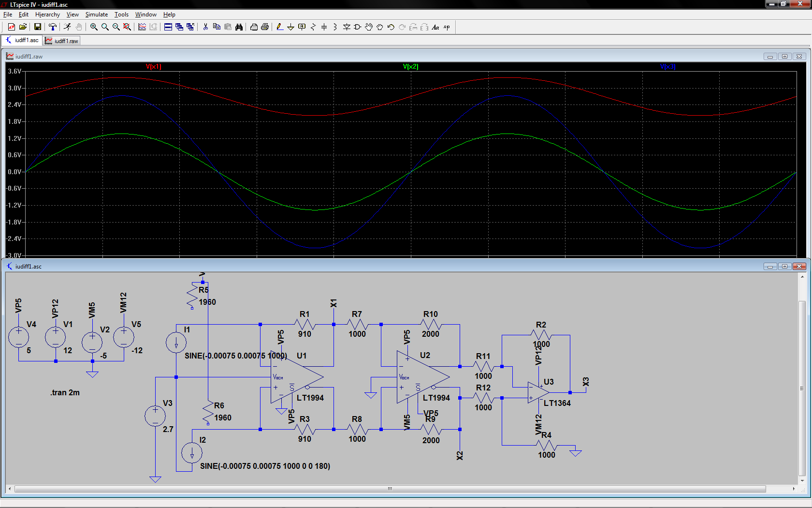812x508 pixels.
Task: Click the red V(x1) trace label
Action: pos(154,67)
